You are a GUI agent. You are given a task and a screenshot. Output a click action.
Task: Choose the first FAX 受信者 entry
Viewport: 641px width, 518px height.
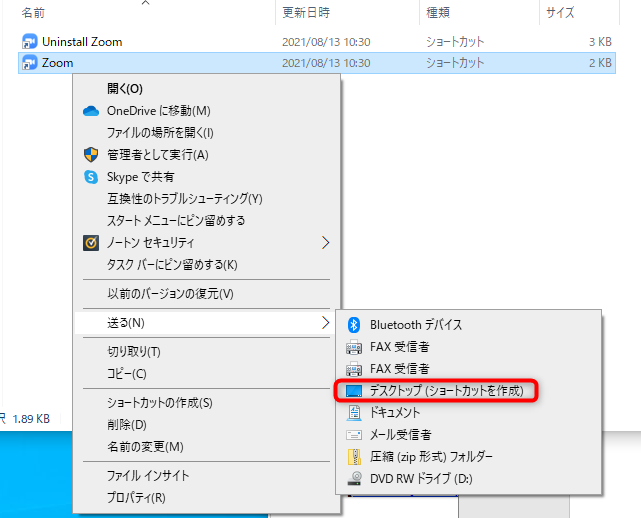point(468,347)
